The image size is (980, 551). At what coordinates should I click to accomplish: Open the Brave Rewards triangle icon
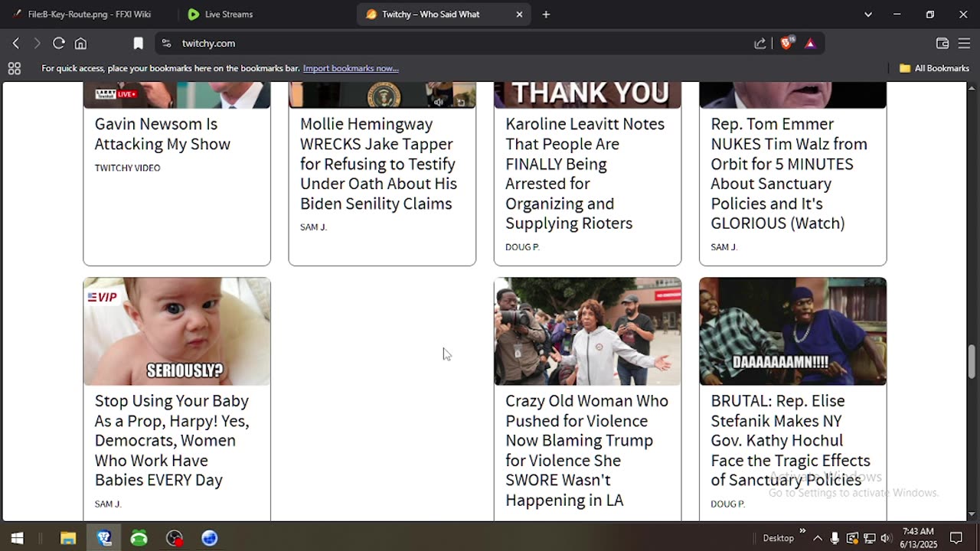(x=810, y=44)
